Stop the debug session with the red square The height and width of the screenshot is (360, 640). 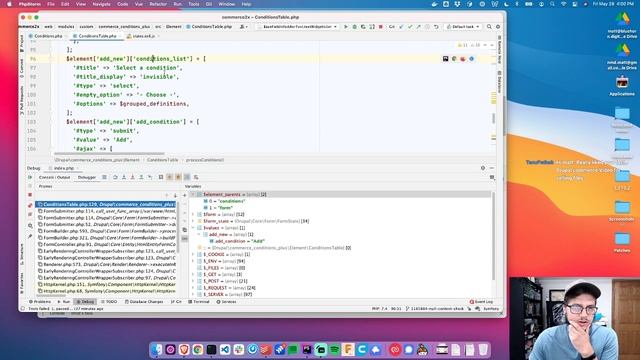pos(30,195)
